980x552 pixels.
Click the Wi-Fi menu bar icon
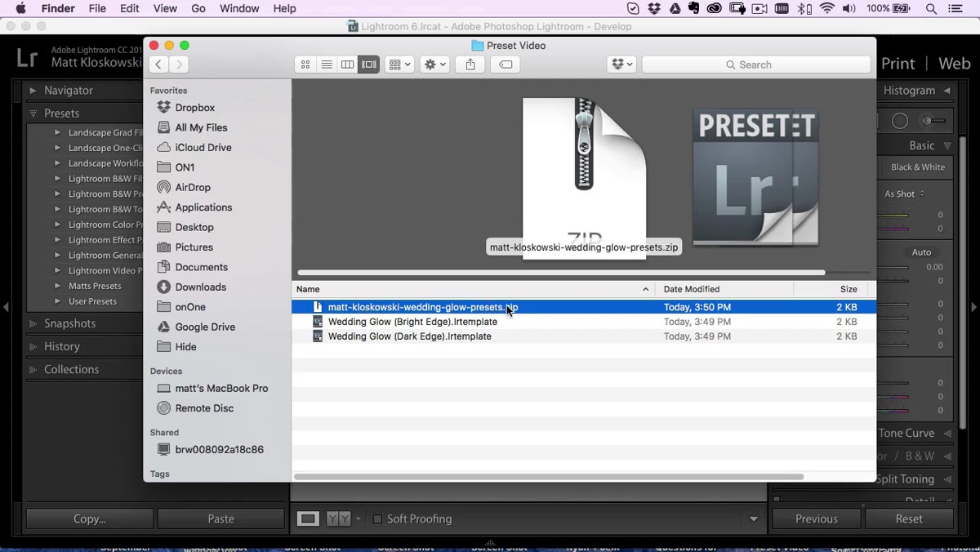827,9
